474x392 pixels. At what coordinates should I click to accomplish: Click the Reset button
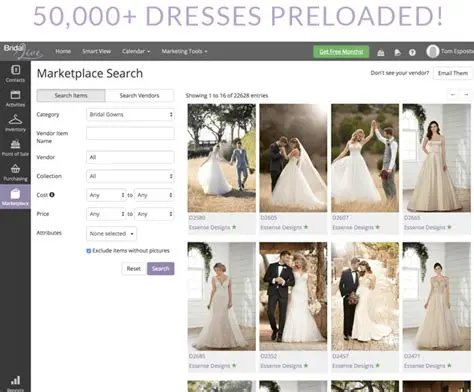coord(134,269)
